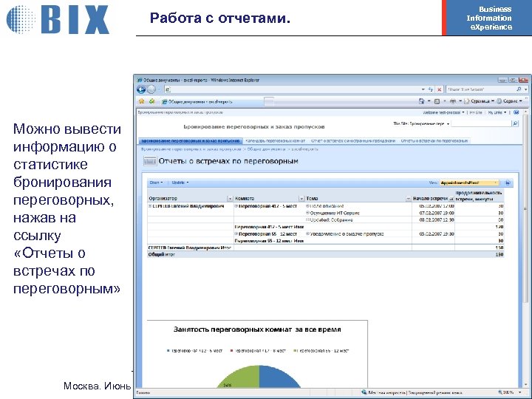Go back with the browser Back arrow
Image resolution: width=532 pixels, height=399 pixels.
(141, 89)
